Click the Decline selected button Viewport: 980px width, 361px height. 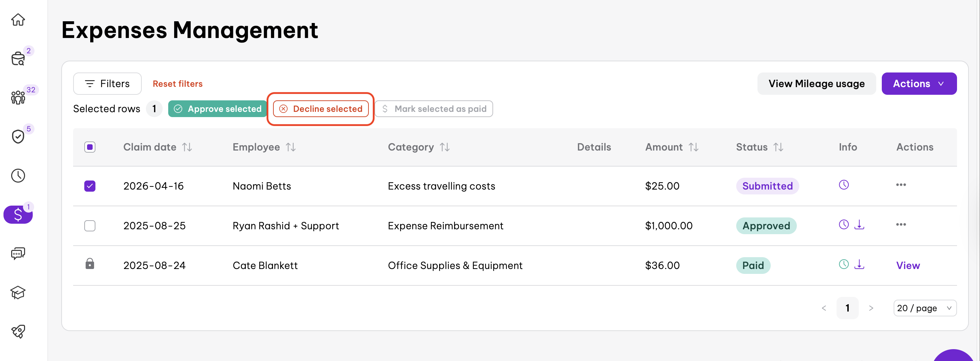click(321, 109)
